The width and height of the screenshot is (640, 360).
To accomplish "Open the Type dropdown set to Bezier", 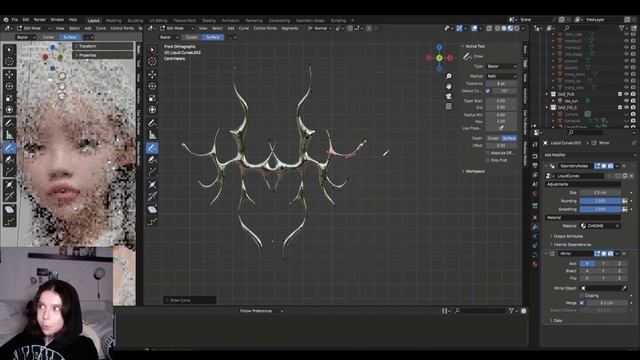I will [501, 66].
